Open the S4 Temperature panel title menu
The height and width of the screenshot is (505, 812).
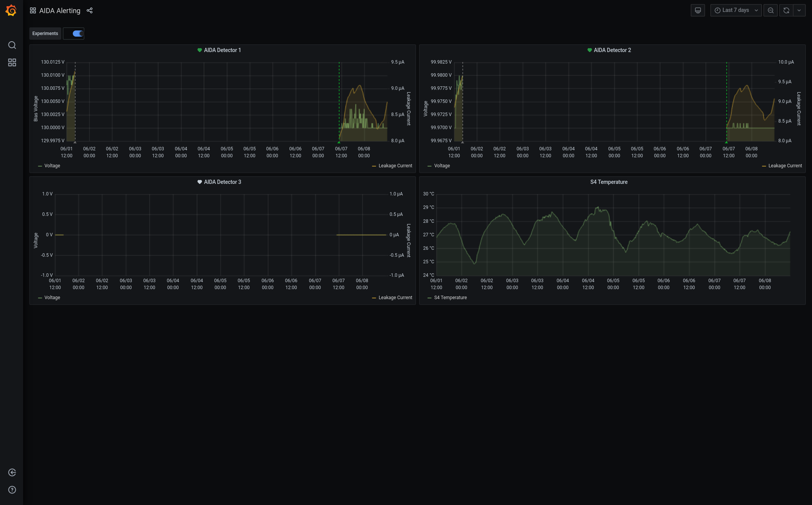click(609, 182)
